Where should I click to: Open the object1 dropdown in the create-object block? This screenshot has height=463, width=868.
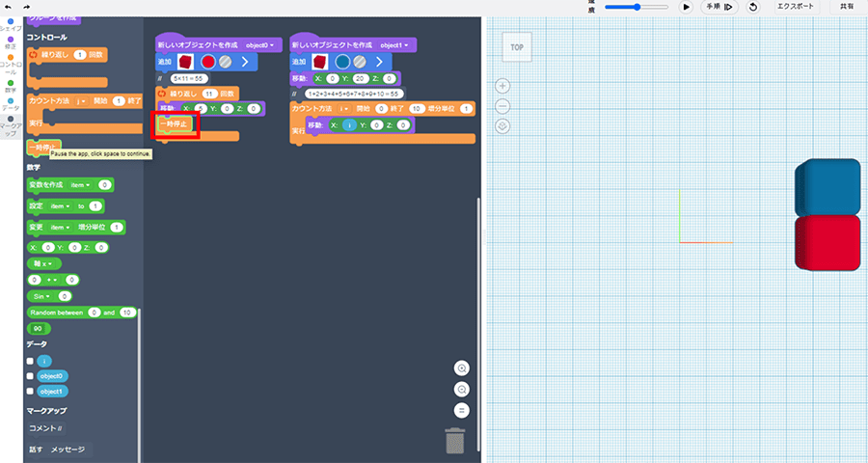(394, 45)
